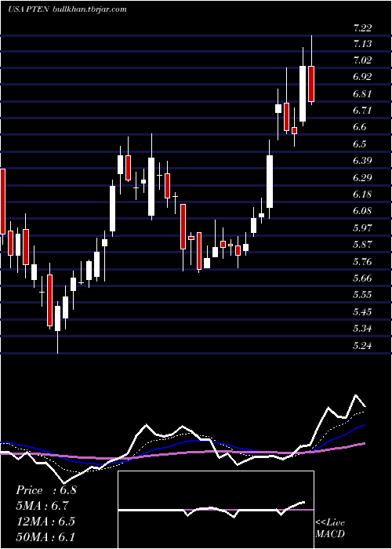Image resolution: width=392 pixels, height=549 pixels.
Task: Click the 7.13 price axis label
Action: click(x=362, y=44)
